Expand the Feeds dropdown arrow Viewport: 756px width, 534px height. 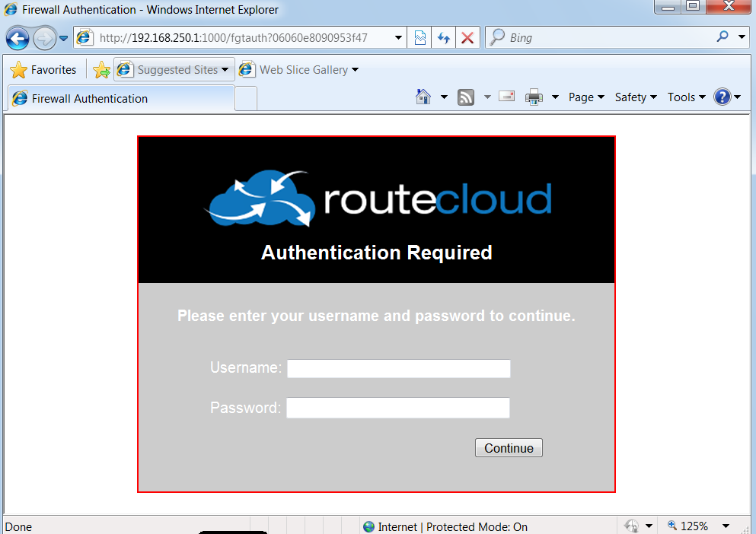pyautogui.click(x=487, y=97)
